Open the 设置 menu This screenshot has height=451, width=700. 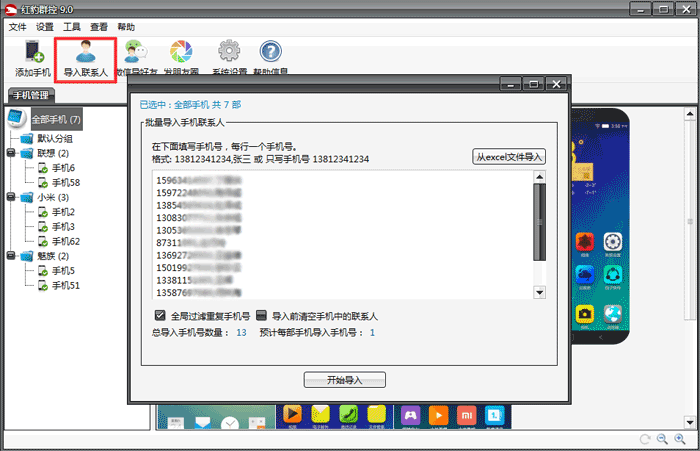pyautogui.click(x=45, y=27)
